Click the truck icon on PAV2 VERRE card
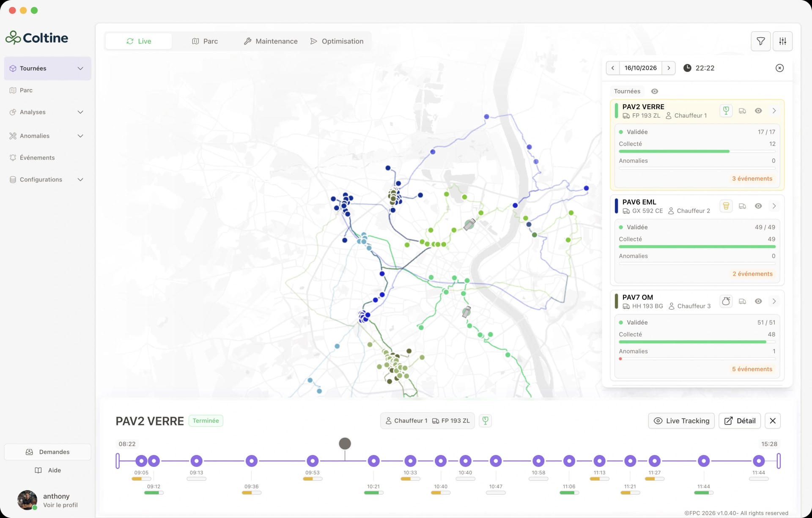The height and width of the screenshot is (518, 812). tap(742, 111)
